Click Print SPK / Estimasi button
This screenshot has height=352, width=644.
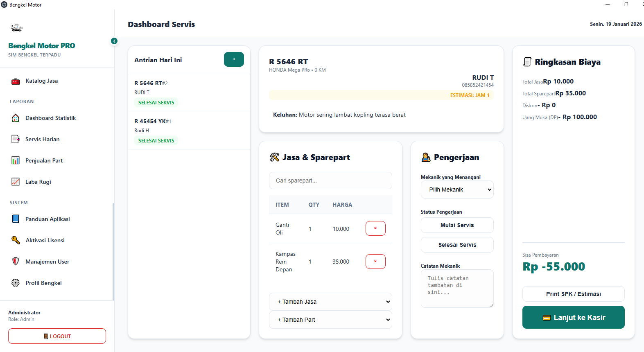(x=573, y=294)
